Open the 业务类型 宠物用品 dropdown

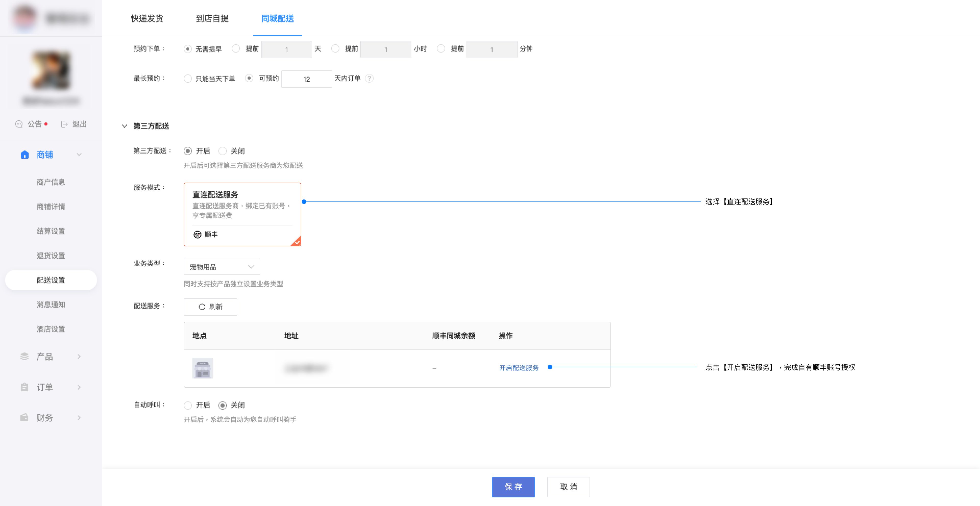[222, 267]
